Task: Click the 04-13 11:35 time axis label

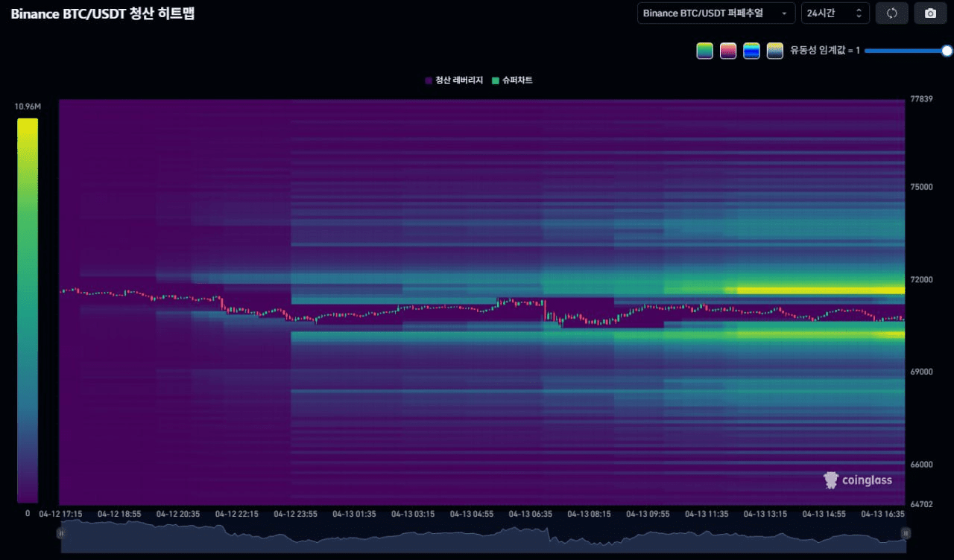Action: point(707,514)
